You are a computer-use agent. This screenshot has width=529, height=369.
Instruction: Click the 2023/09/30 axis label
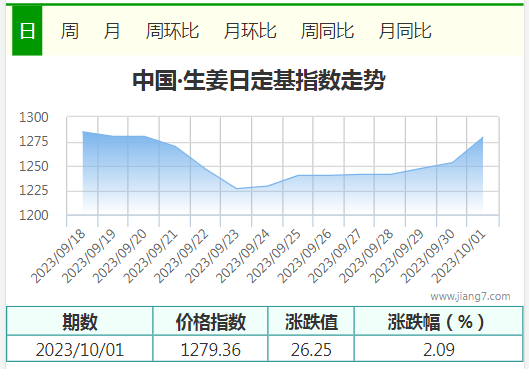(x=427, y=257)
